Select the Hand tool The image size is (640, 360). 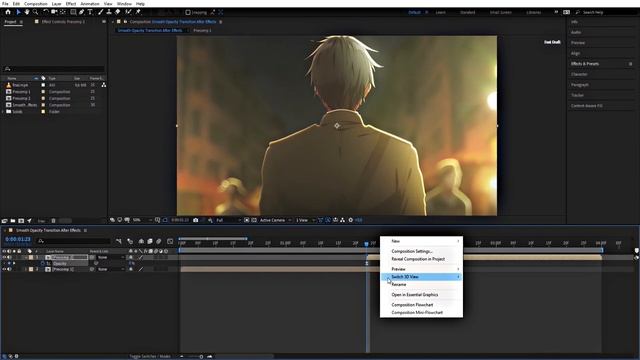(27, 12)
